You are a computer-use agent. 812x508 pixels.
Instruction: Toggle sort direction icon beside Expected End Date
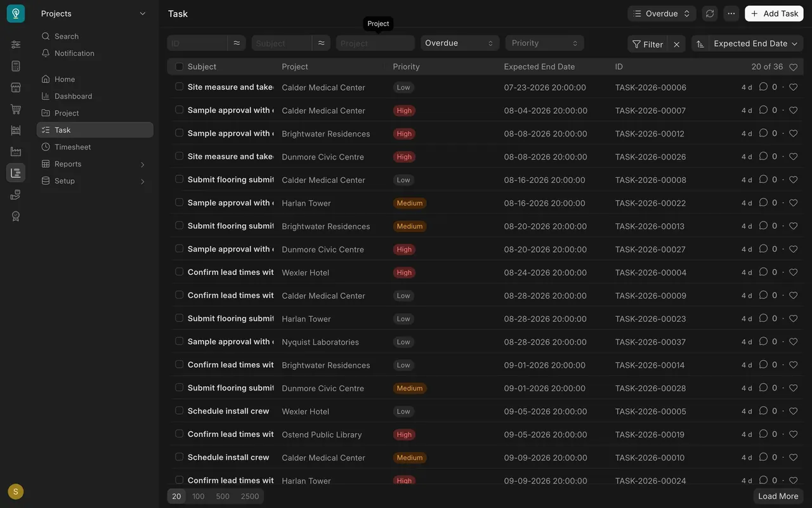[x=700, y=44]
